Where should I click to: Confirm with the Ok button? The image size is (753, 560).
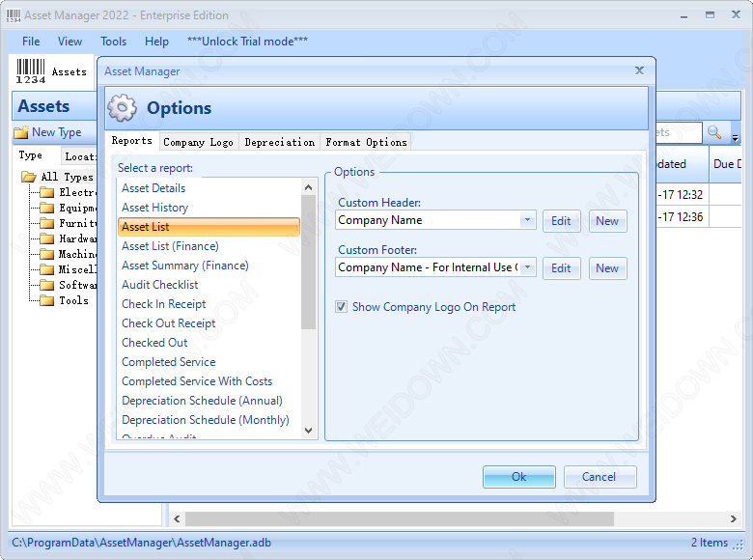[519, 477]
